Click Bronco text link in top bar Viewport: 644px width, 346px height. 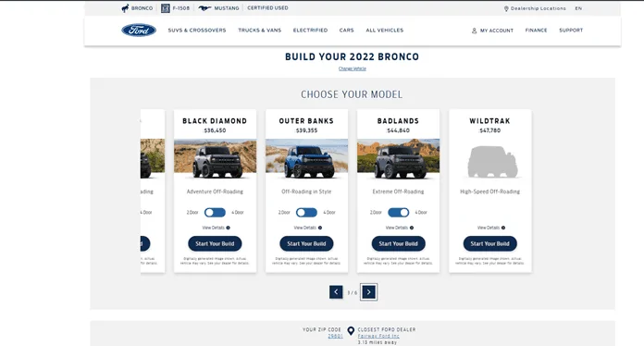[x=142, y=8]
